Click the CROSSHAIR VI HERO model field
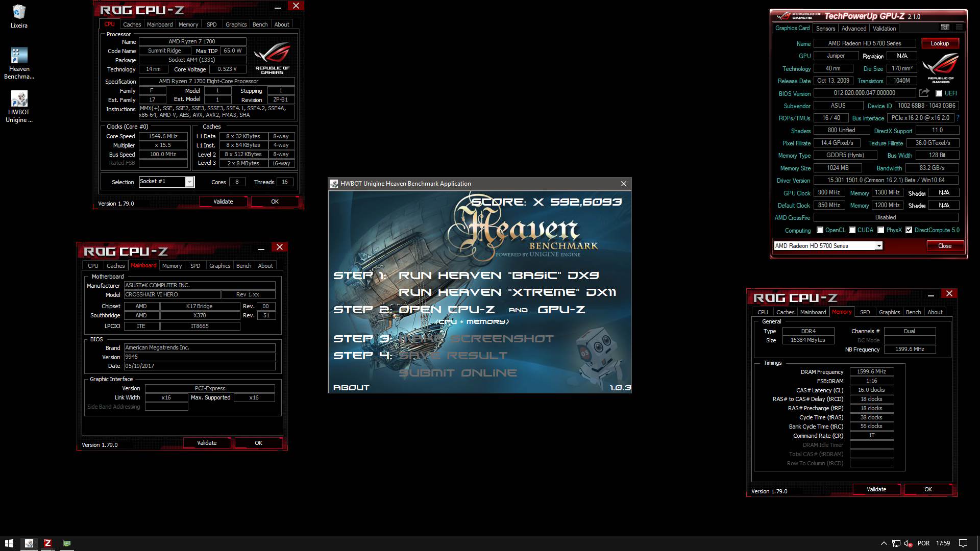The image size is (980, 551). coord(172,294)
